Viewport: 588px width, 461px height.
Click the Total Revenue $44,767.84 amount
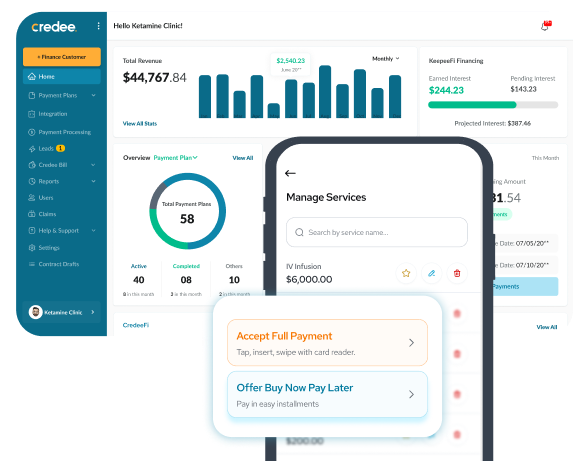pos(154,78)
